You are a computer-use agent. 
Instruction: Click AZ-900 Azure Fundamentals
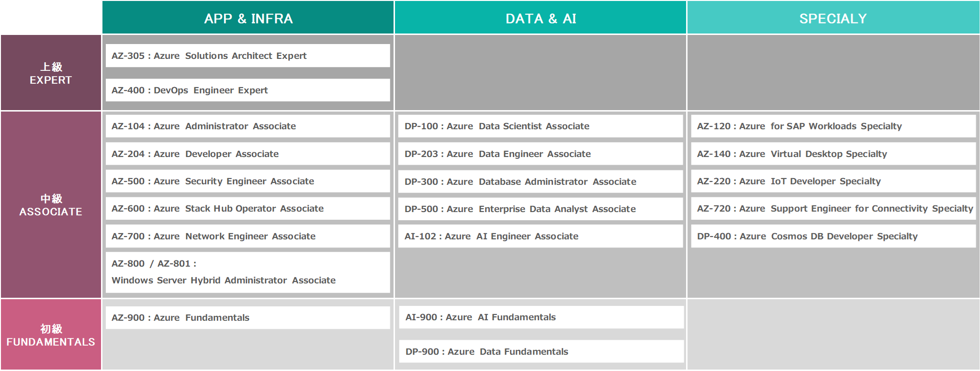point(248,317)
